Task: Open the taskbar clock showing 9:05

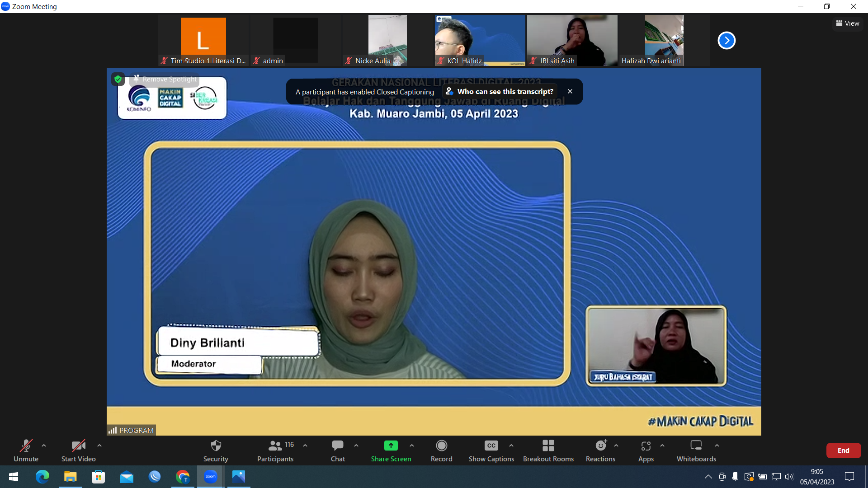Action: [x=817, y=477]
